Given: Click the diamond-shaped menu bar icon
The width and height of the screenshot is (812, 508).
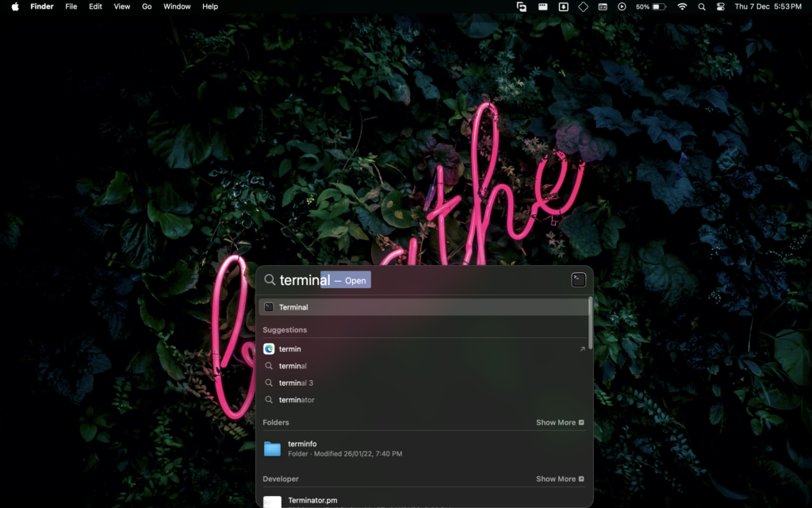Looking at the screenshot, I should 583,6.
